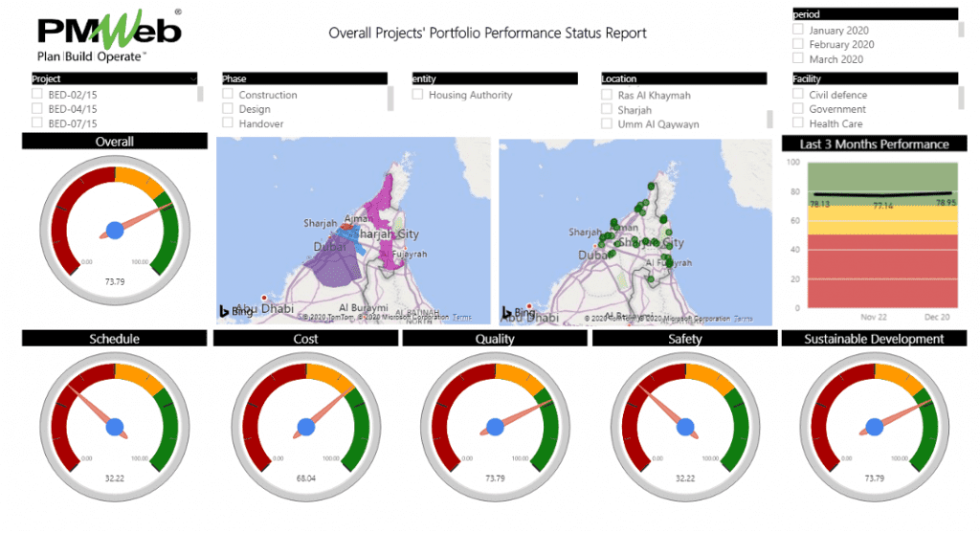
Task: Select March 2020 period checkbox
Action: (797, 58)
